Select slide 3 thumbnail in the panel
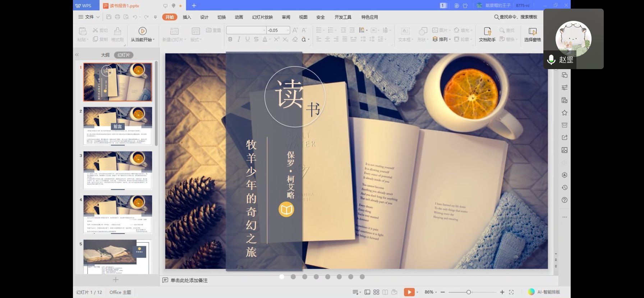The width and height of the screenshot is (644, 298). point(118,170)
